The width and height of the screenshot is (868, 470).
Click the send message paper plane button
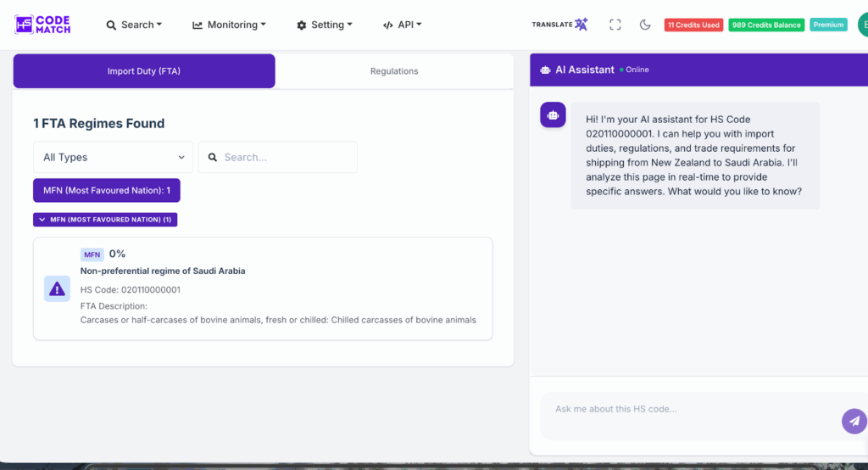point(854,421)
